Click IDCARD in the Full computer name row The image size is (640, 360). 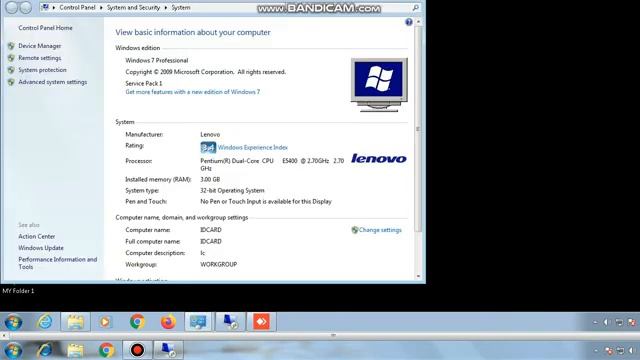pyautogui.click(x=211, y=241)
